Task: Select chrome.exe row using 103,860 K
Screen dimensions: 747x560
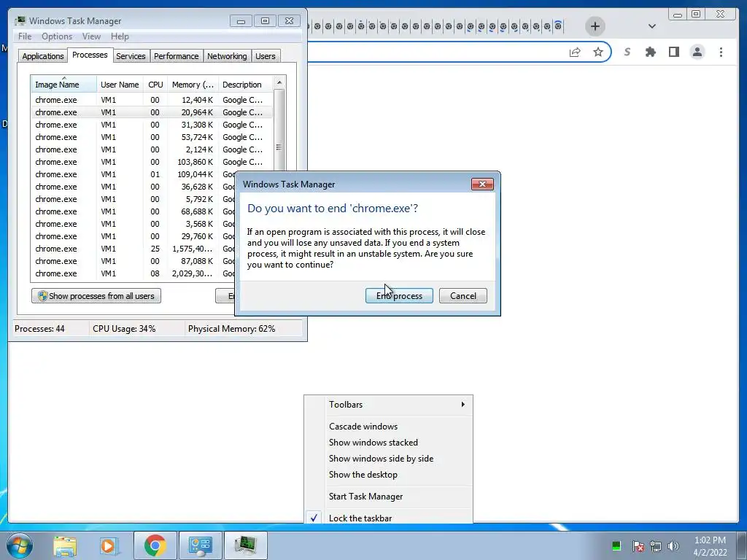Action: coord(152,162)
